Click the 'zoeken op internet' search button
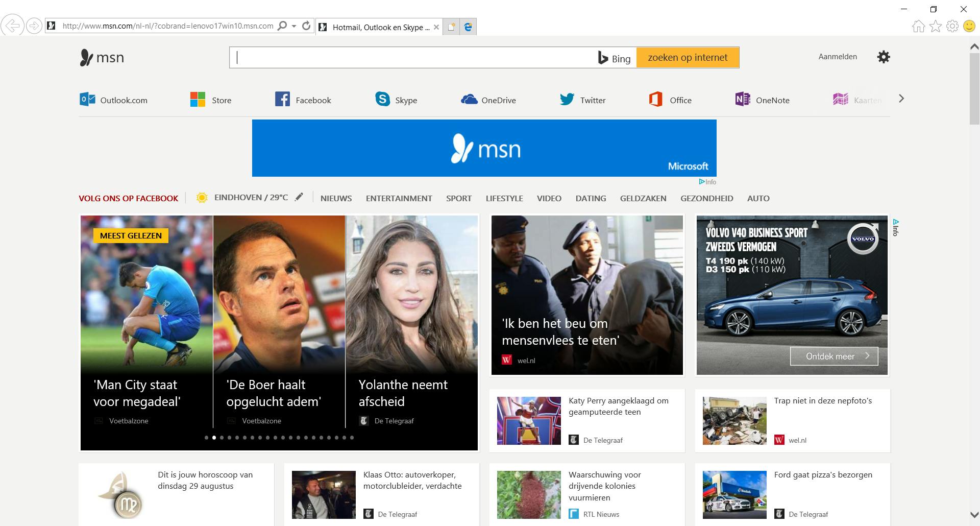The height and width of the screenshot is (526, 980). tap(688, 58)
